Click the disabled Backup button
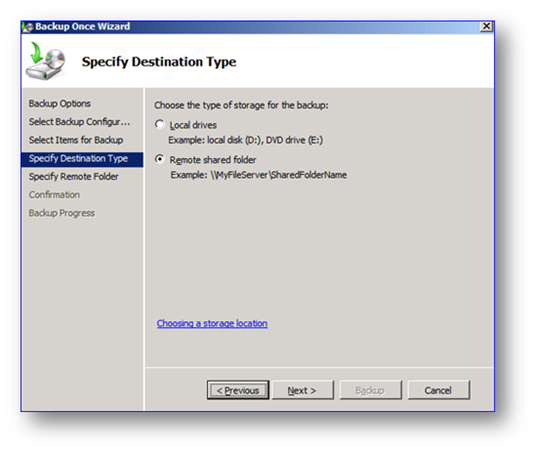 pyautogui.click(x=371, y=390)
